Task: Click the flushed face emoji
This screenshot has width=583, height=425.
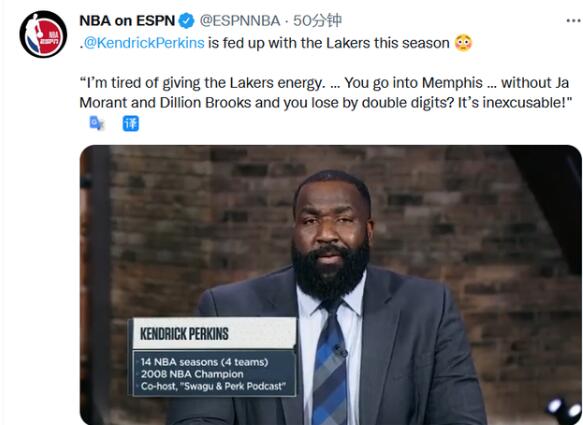Action: coord(463,43)
